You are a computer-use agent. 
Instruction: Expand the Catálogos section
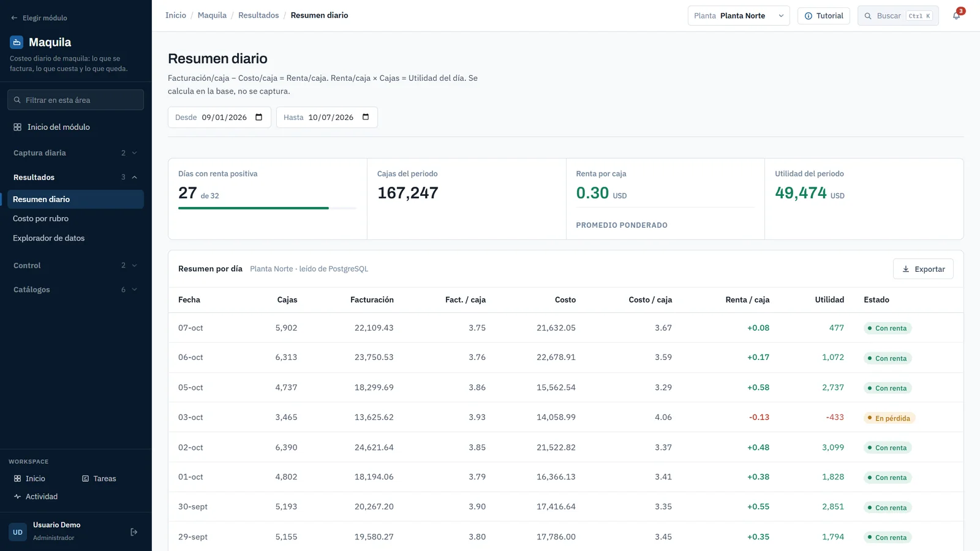pos(75,290)
